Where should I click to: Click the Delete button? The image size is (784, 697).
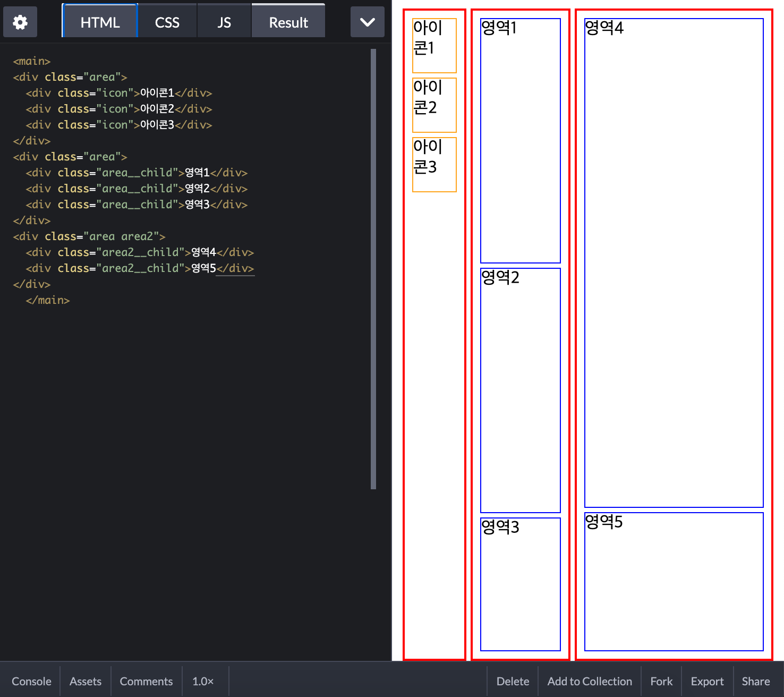coord(513,681)
